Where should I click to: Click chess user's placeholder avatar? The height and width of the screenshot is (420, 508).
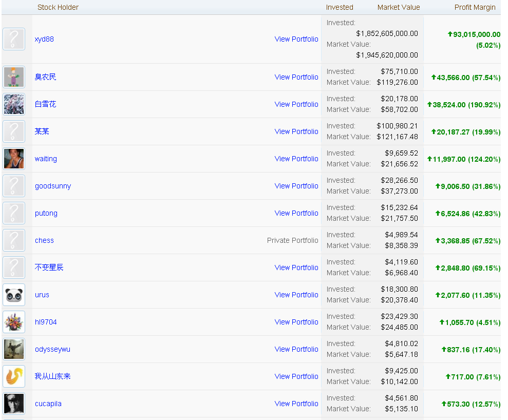(14, 240)
